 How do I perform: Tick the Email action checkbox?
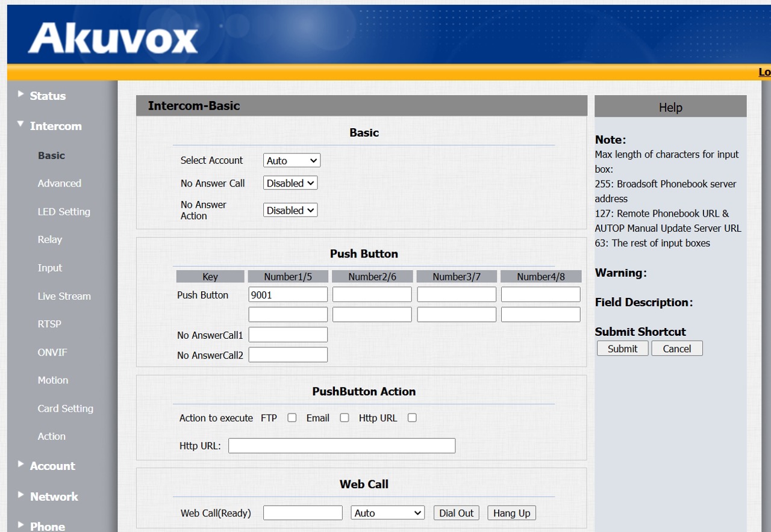(345, 418)
